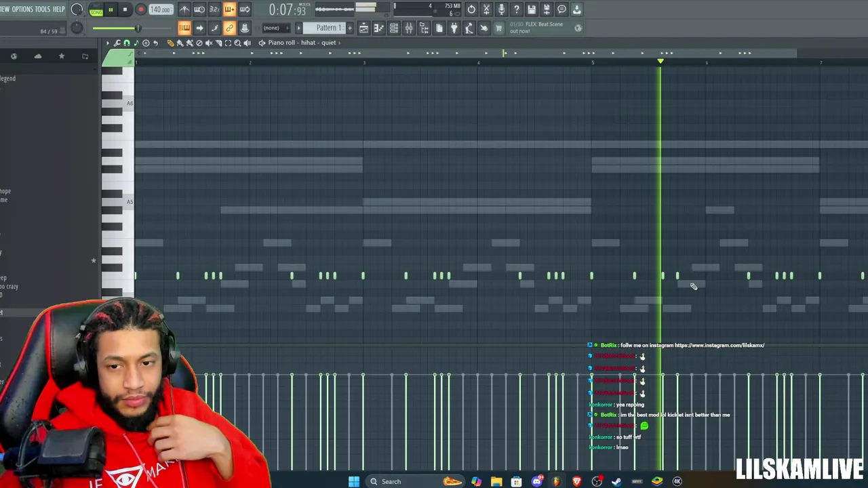Image resolution: width=868 pixels, height=488 pixels.
Task: Open the content library cart icon
Action: click(498, 28)
